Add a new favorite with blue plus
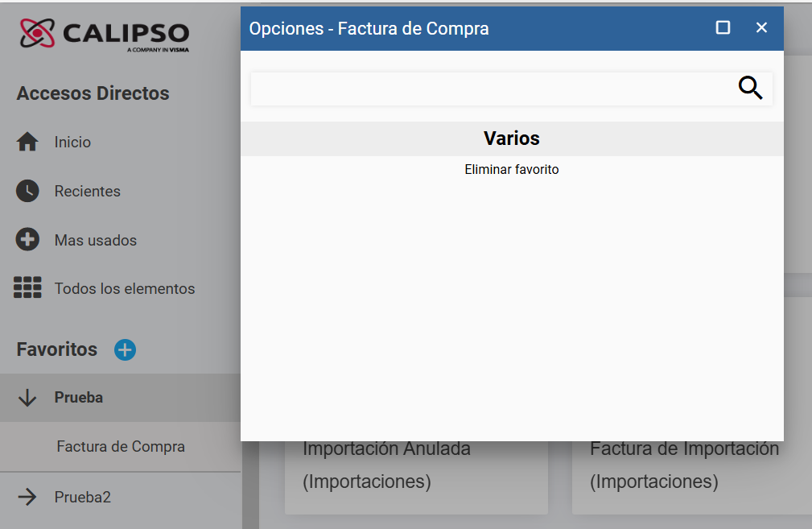 [125, 349]
